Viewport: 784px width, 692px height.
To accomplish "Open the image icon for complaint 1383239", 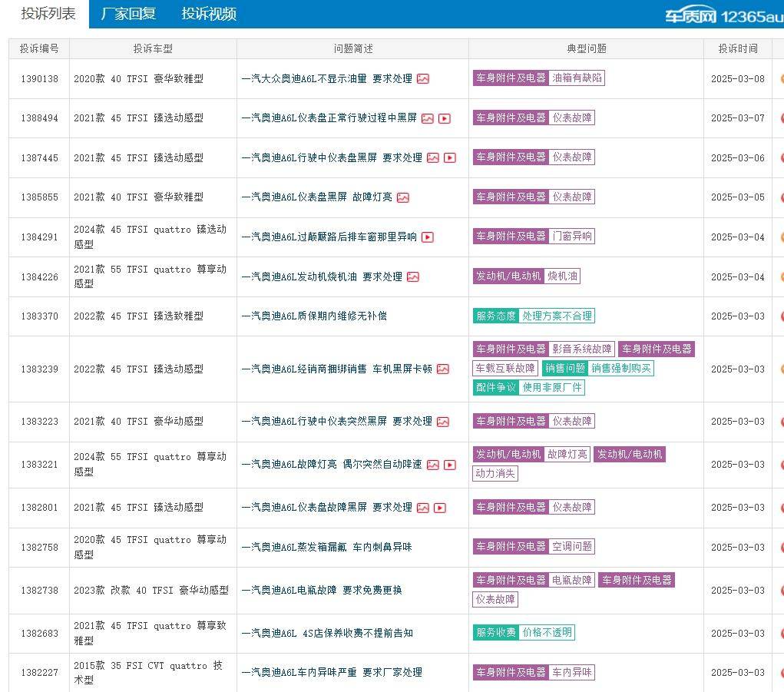I will [x=443, y=369].
